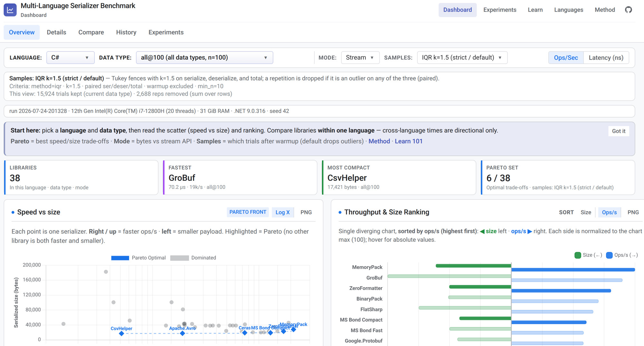The height and width of the screenshot is (346, 644).
Task: Go to Experiments in top navigation
Action: [x=500, y=10]
